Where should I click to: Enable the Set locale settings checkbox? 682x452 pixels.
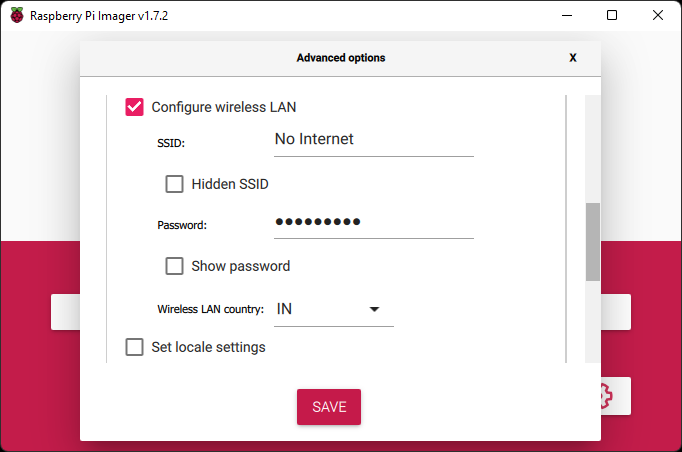click(134, 347)
